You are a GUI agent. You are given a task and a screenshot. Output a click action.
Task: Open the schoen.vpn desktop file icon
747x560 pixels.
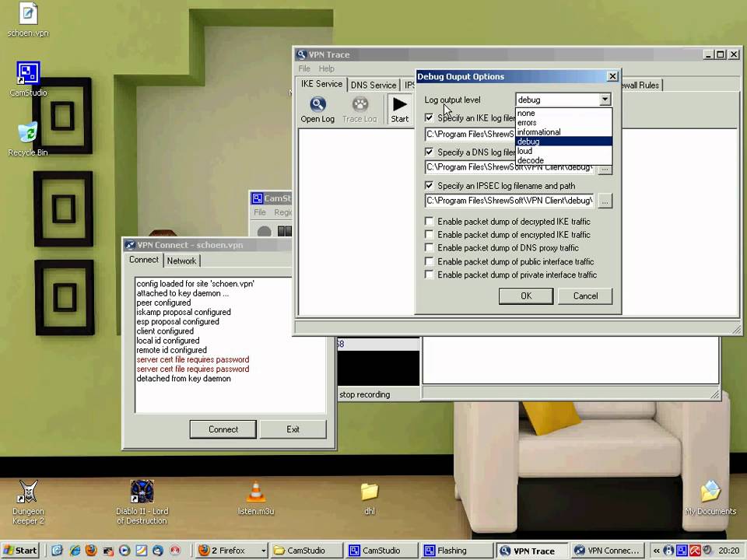[x=28, y=13]
